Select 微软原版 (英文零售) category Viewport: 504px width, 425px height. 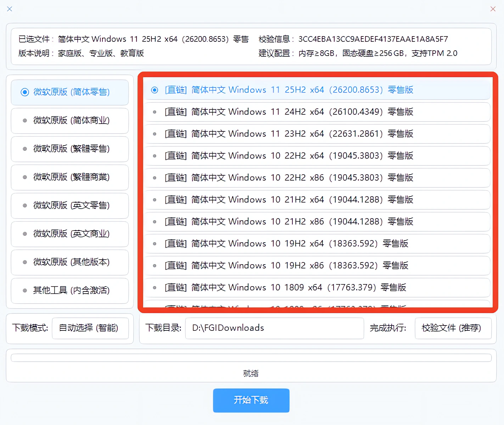coord(70,205)
